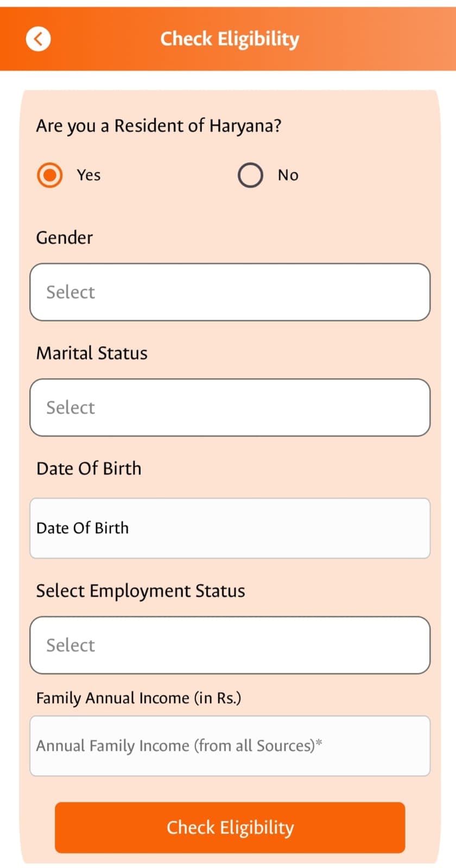Click the Family Annual Income label

point(140,698)
